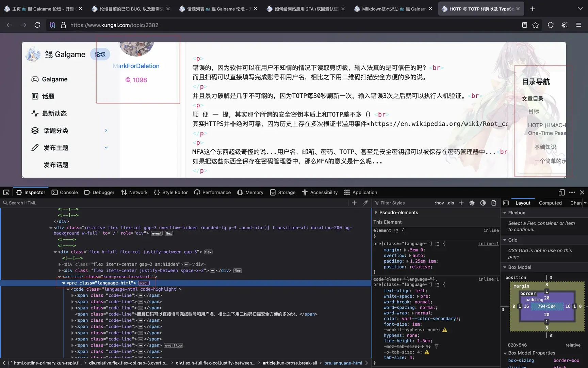
Task: Toggle dark color scheme simulation
Action: tap(483, 203)
